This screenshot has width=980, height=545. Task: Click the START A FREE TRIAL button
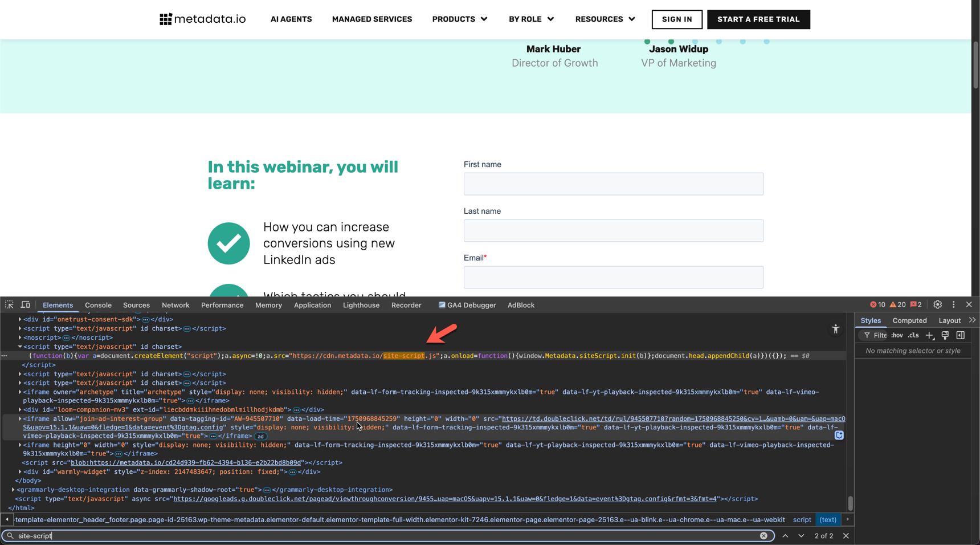point(758,19)
